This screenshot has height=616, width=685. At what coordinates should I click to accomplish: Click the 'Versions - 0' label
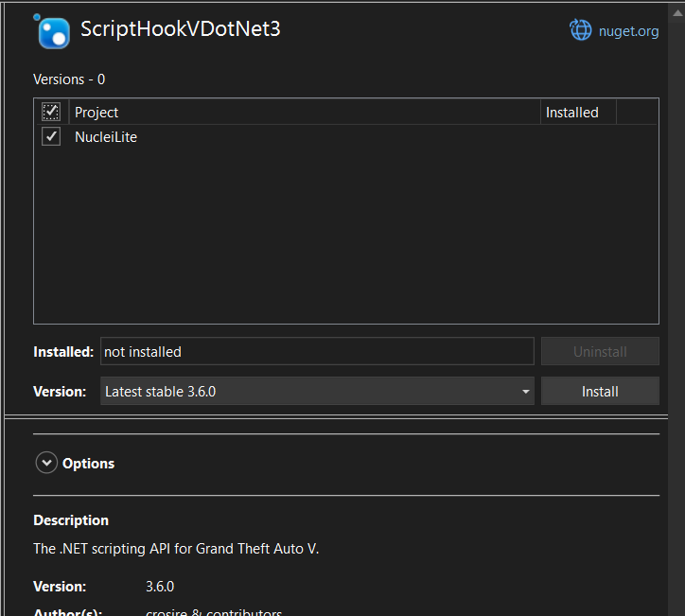pos(69,79)
